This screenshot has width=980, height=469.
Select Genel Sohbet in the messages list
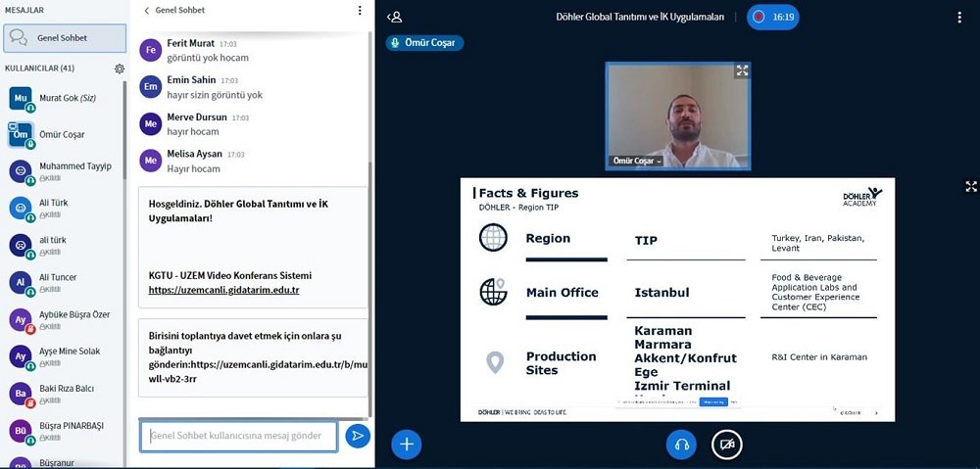[64, 38]
